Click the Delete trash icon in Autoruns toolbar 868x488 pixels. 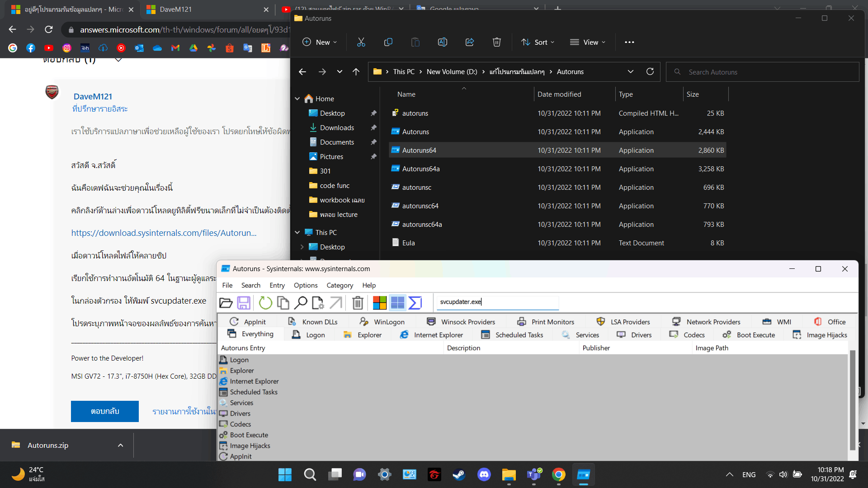(x=358, y=303)
